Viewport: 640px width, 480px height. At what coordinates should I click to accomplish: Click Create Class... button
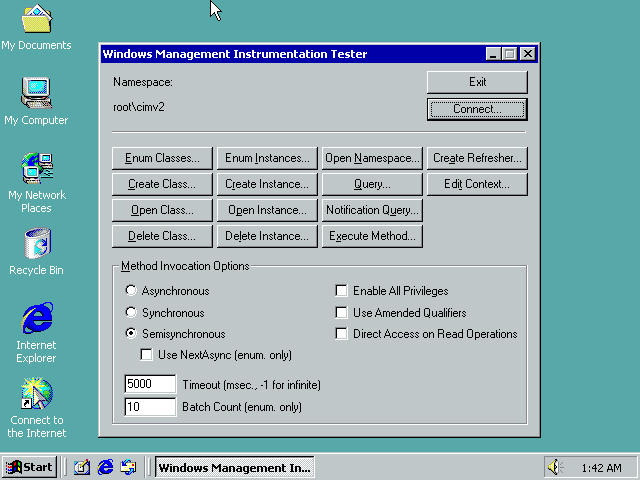162,184
